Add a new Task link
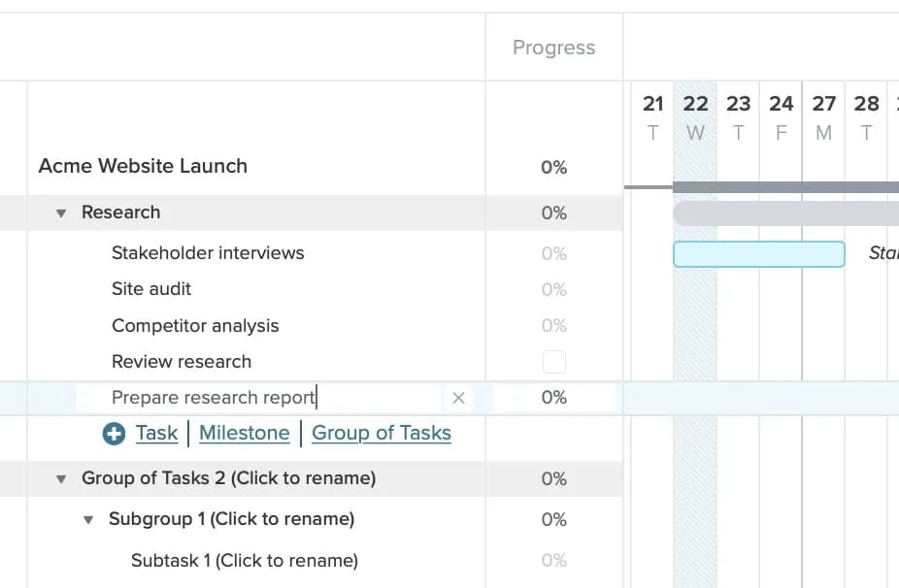Screen dimensions: 899x588 pyautogui.click(x=156, y=434)
